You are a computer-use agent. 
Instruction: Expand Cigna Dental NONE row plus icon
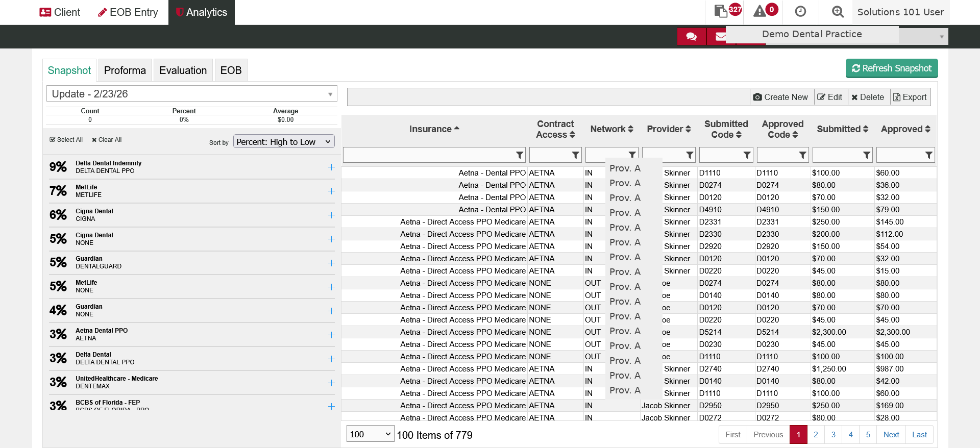(331, 239)
